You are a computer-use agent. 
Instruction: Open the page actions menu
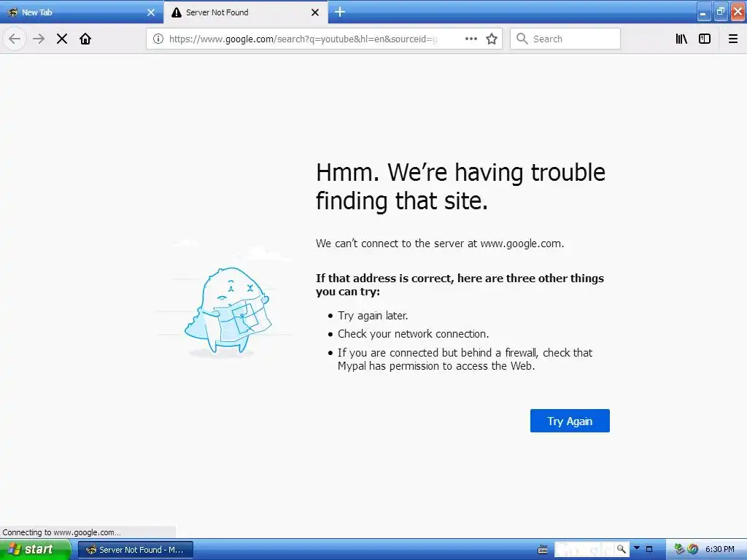click(x=471, y=39)
